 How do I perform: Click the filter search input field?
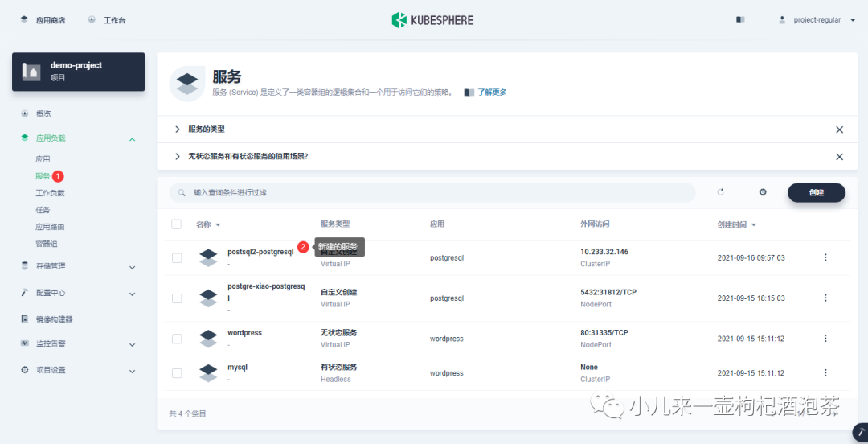tap(432, 192)
